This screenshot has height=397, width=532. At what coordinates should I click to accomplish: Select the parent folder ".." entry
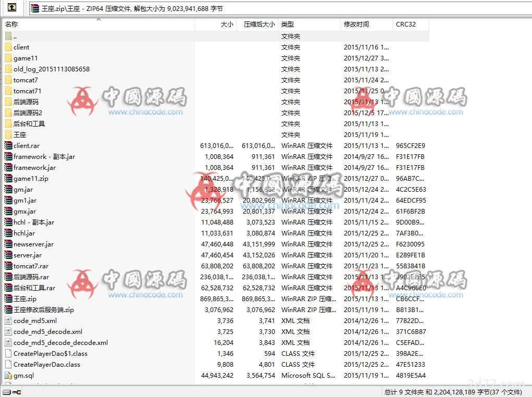[15, 36]
